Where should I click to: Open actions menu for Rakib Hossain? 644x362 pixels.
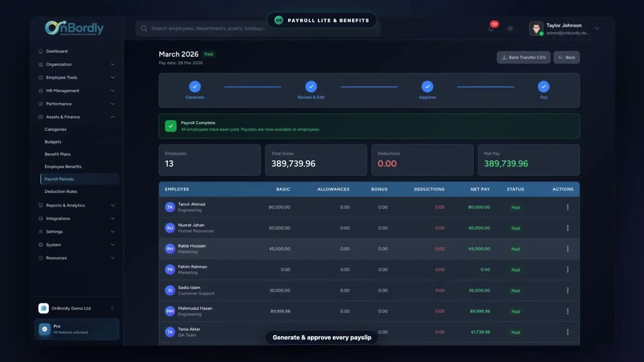point(568,249)
